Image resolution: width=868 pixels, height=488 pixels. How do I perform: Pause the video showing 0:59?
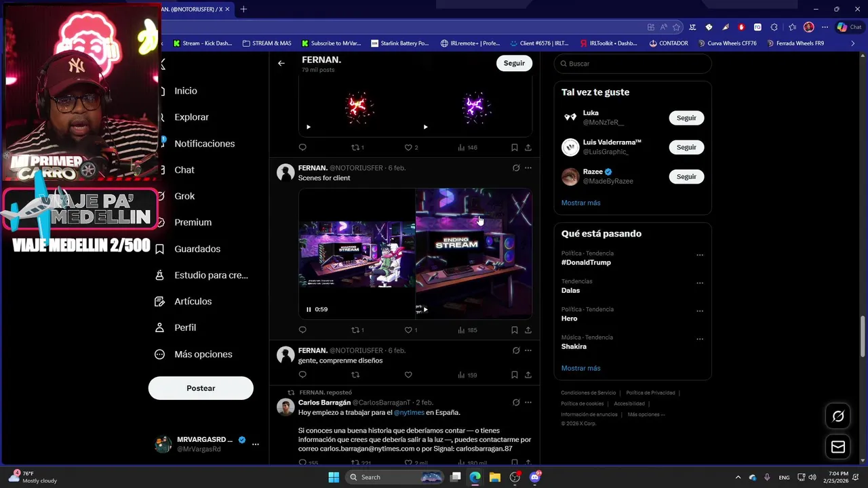(x=309, y=309)
